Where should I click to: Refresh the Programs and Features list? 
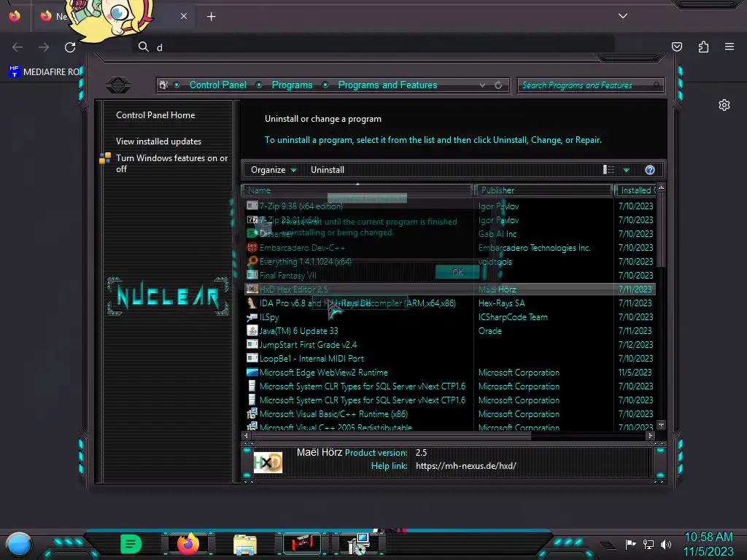[498, 85]
